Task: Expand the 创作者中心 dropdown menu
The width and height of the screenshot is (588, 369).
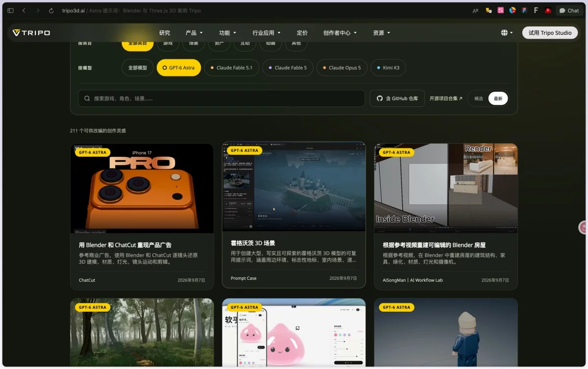Action: pyautogui.click(x=340, y=33)
